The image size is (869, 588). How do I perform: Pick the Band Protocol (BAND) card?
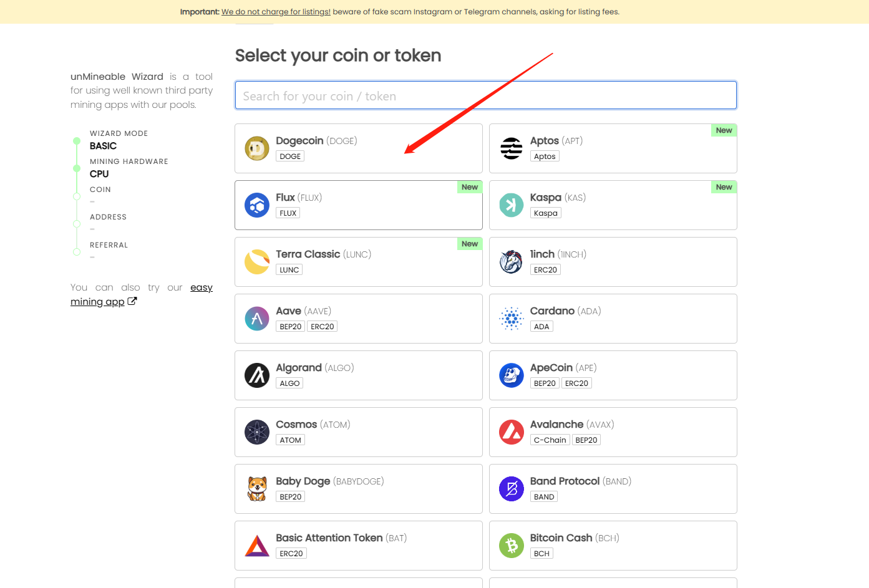613,489
